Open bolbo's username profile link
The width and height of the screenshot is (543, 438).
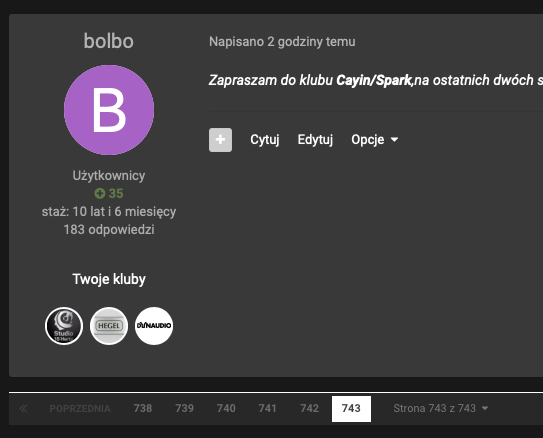109,41
